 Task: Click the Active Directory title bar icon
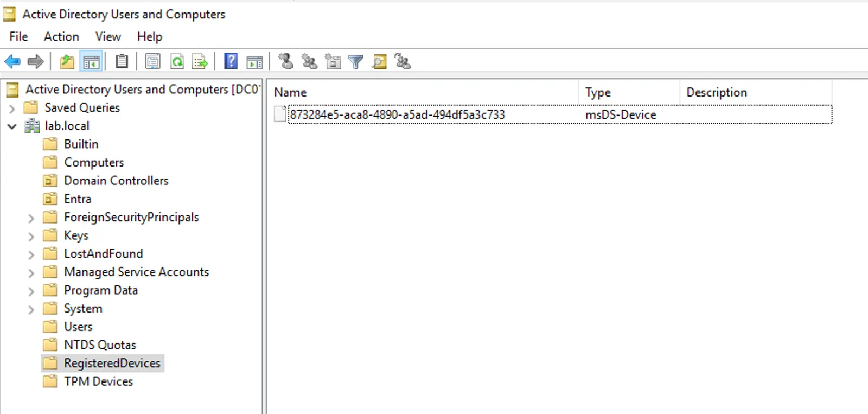click(9, 14)
